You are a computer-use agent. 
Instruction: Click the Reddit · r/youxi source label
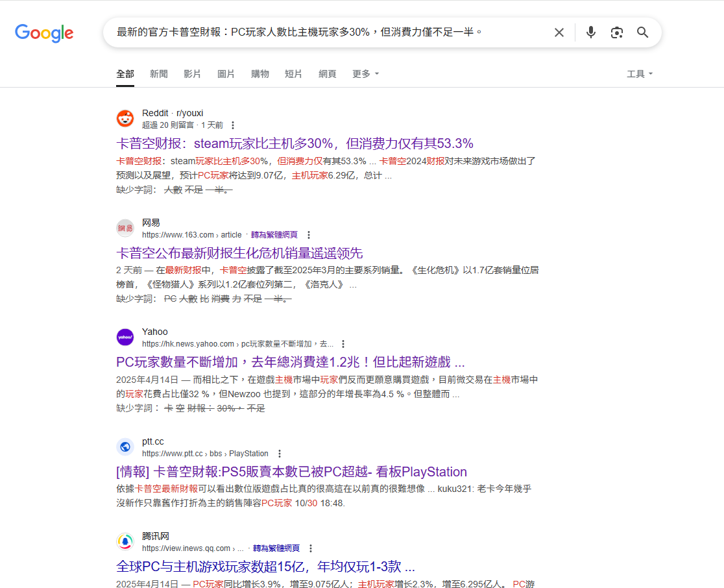coord(173,113)
